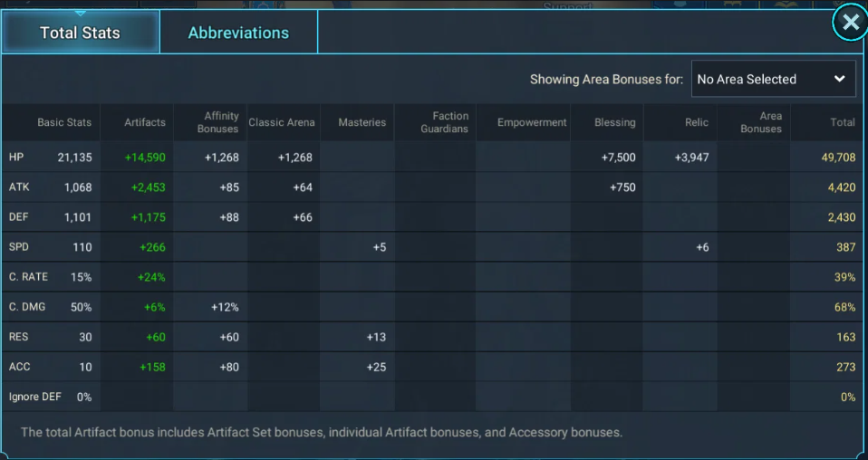Click the Ignore DEF row label
Image resolution: width=868 pixels, height=460 pixels.
click(x=34, y=397)
